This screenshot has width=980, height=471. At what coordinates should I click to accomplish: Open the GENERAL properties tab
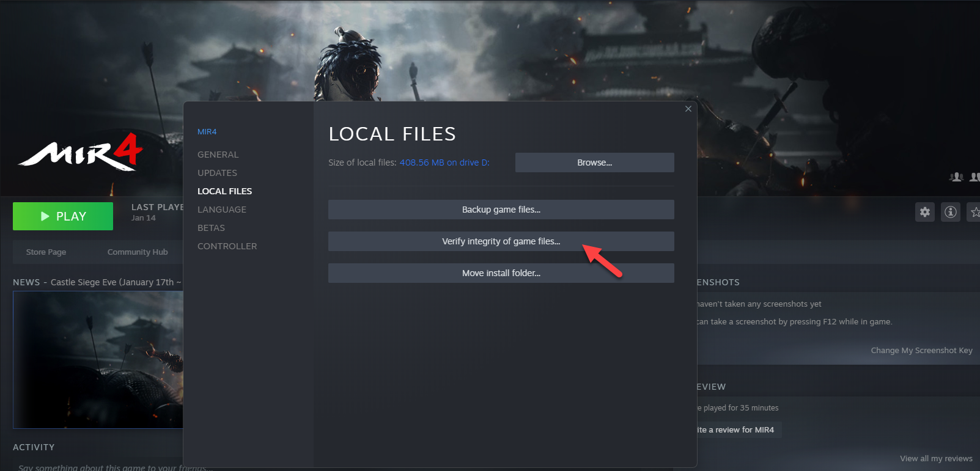(x=218, y=155)
